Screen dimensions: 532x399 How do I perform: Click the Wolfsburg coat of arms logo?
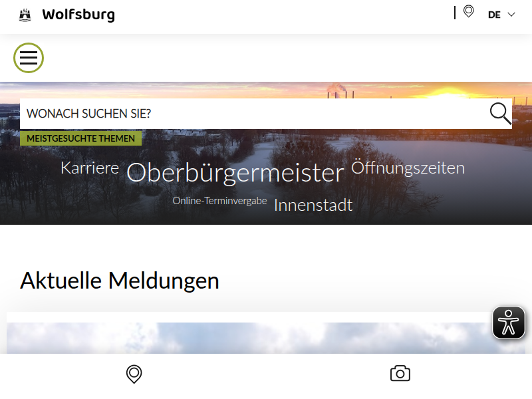25,15
